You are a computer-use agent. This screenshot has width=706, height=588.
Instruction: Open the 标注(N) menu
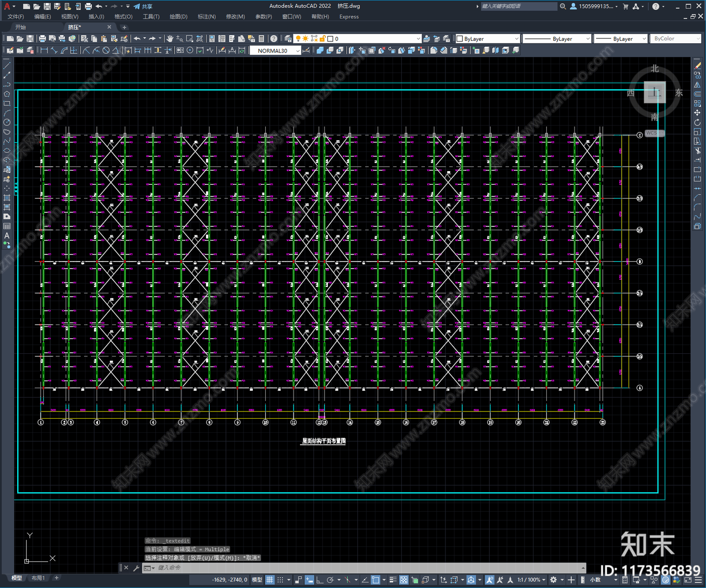click(x=207, y=17)
